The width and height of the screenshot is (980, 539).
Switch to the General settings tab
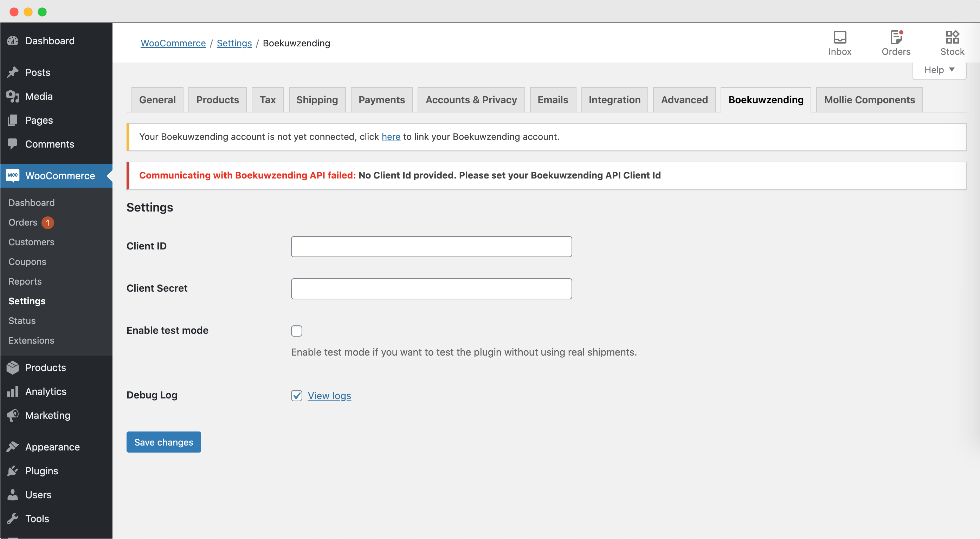click(x=157, y=100)
